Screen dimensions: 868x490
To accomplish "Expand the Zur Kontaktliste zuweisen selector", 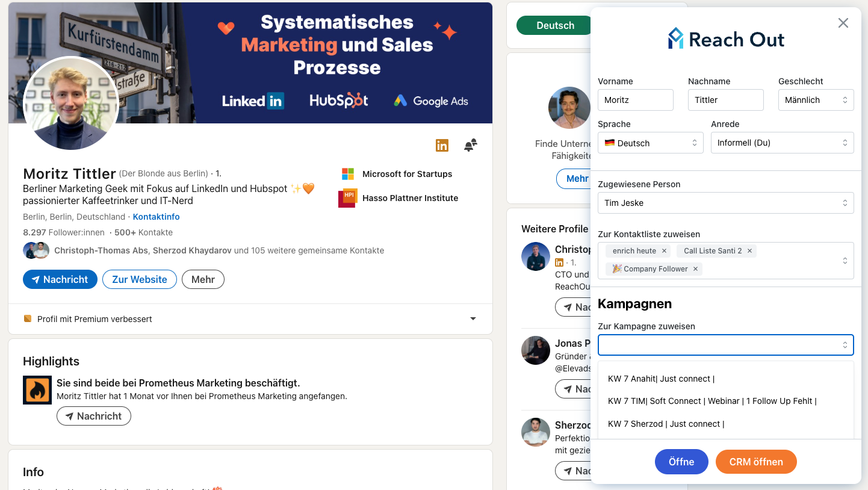I will click(x=845, y=261).
